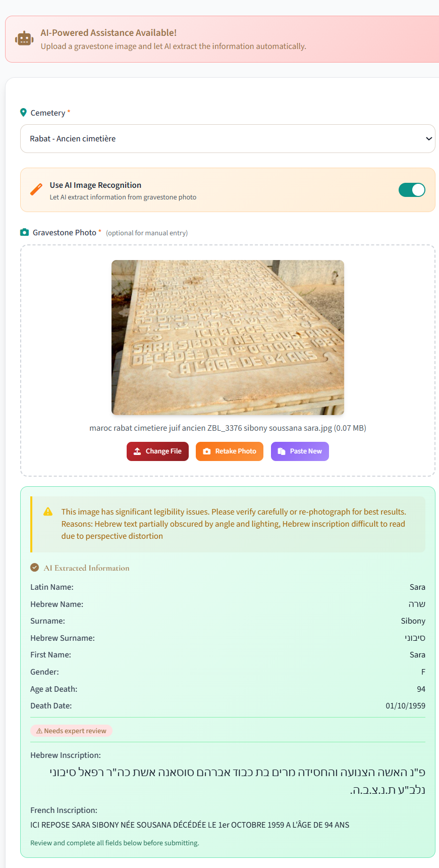The height and width of the screenshot is (868, 439).
Task: Disable the Use AI Image Recognition toggle
Action: click(412, 190)
